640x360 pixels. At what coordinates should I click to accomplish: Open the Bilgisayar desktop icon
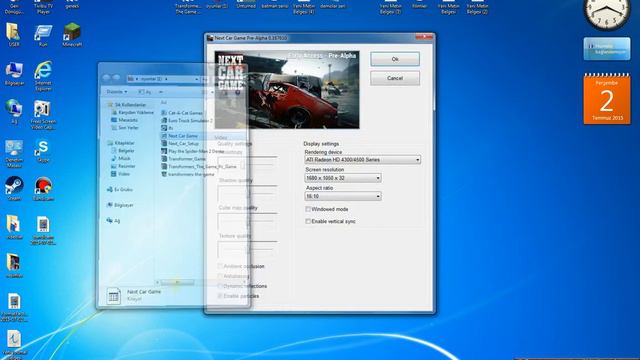tap(14, 73)
